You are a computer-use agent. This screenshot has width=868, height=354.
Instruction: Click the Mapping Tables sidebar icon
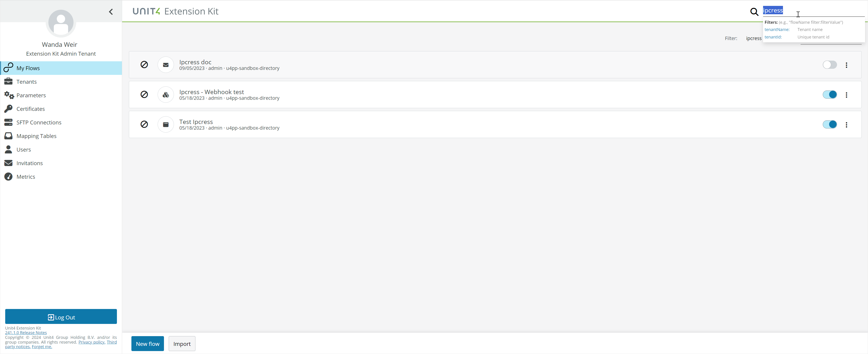[x=8, y=136]
